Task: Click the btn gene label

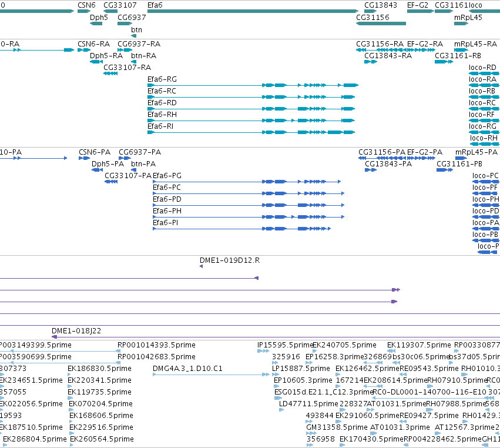Action: coord(136,29)
